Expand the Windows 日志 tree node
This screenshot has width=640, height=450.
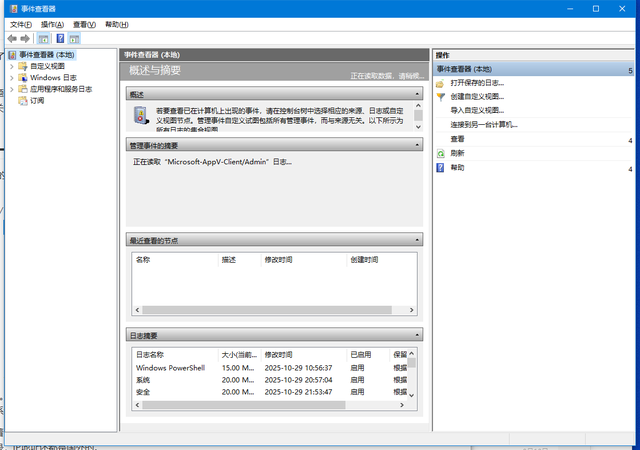12,78
